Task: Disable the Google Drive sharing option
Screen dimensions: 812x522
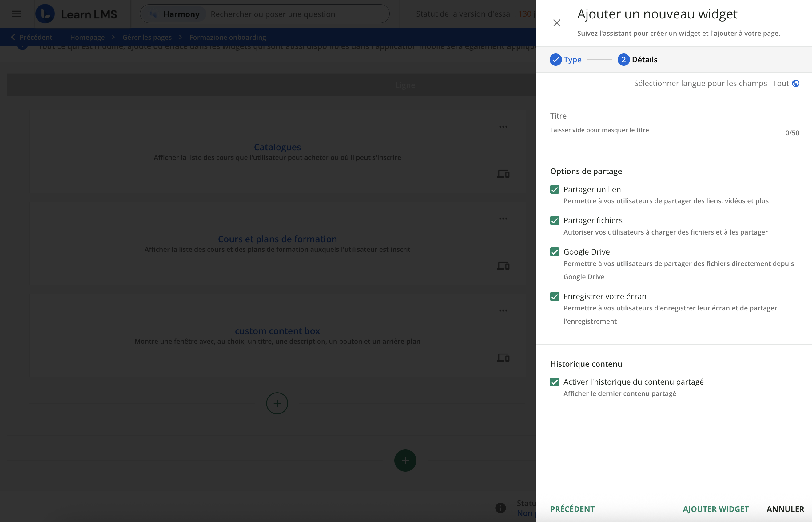Action: 555,252
